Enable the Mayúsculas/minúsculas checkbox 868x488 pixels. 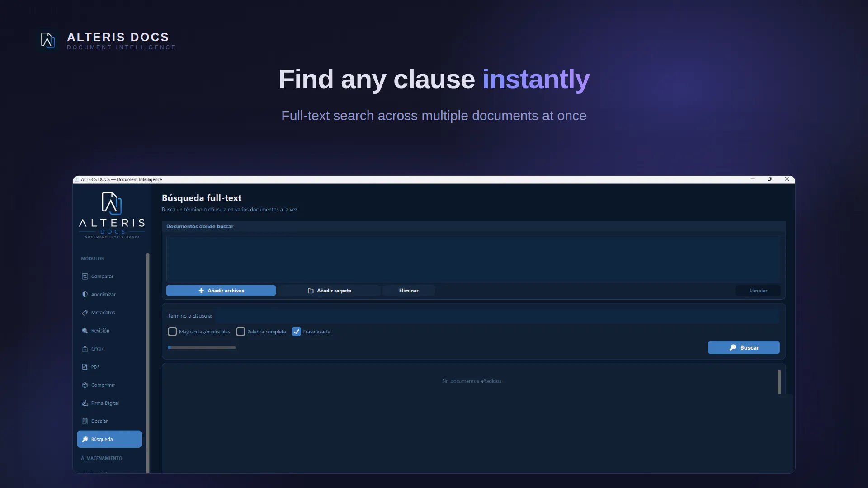[x=172, y=332]
